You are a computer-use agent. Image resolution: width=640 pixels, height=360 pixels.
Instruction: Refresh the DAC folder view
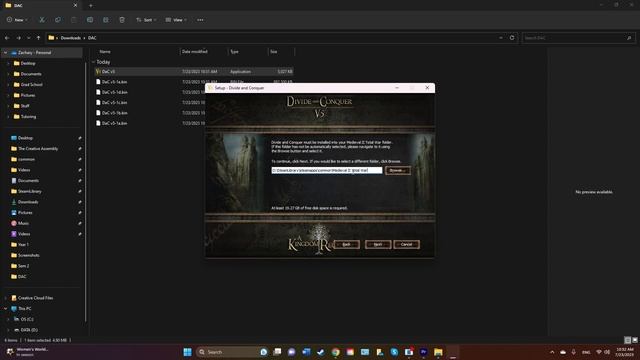tap(512, 38)
